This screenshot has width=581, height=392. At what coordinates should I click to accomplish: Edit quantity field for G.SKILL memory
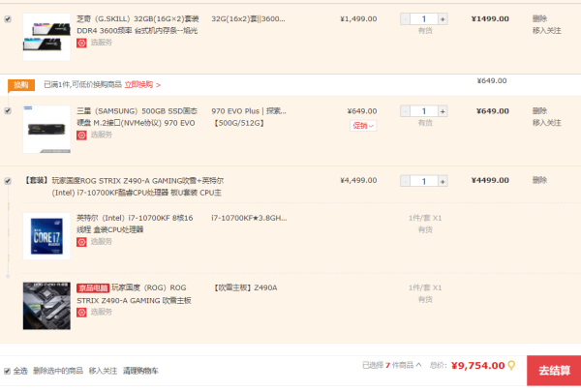[424, 19]
